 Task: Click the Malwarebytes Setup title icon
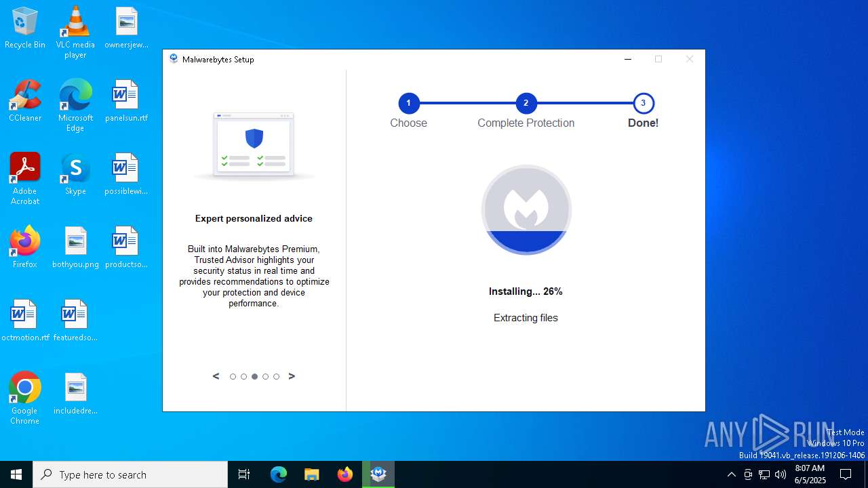[x=174, y=59]
